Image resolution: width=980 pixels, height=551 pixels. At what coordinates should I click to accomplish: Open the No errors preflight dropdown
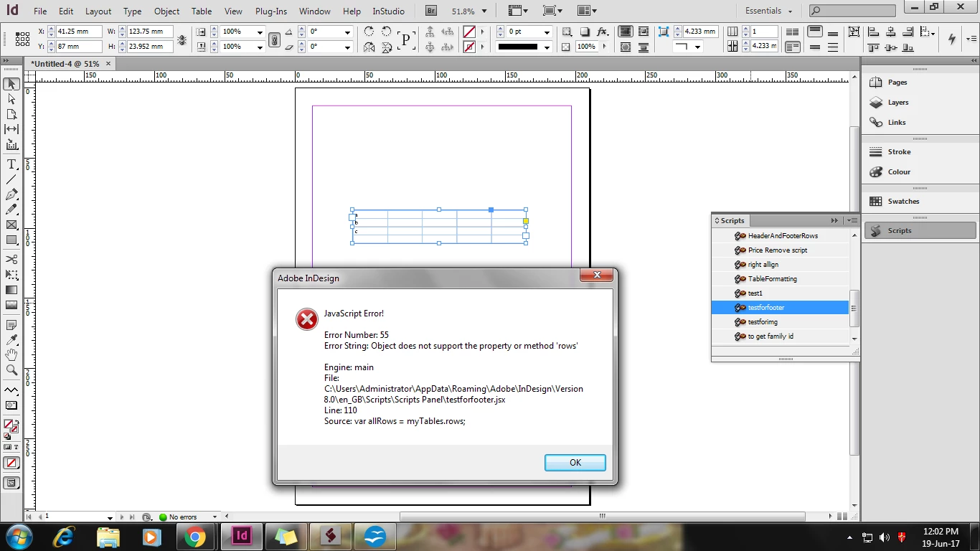(214, 517)
